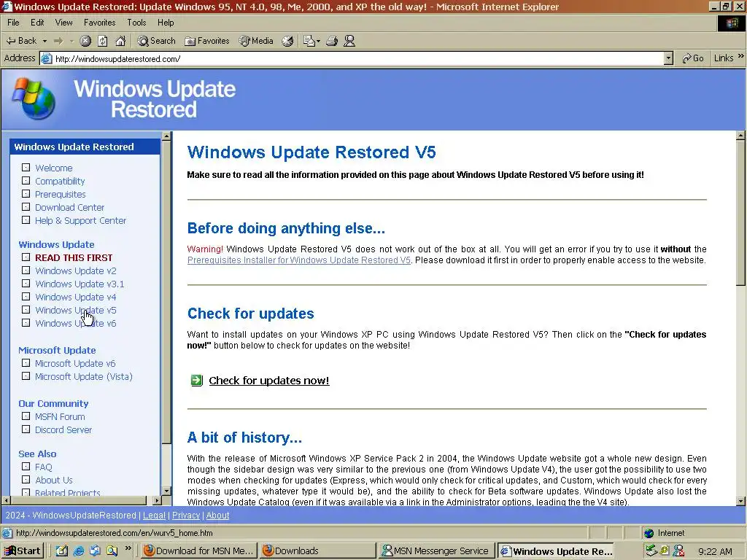Click the box beside Help & Support Center

pyautogui.click(x=26, y=220)
